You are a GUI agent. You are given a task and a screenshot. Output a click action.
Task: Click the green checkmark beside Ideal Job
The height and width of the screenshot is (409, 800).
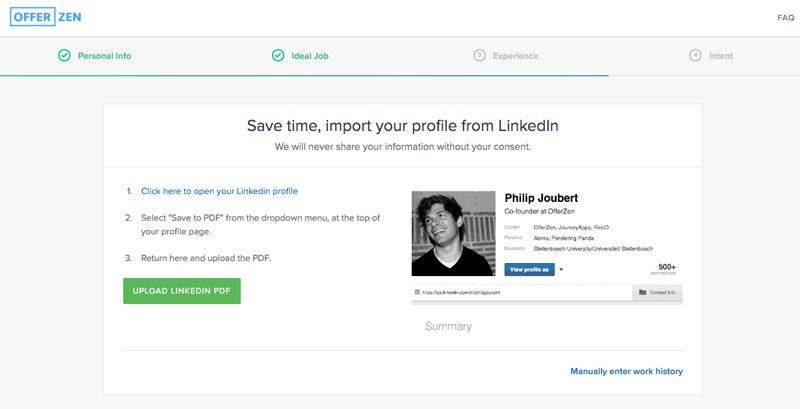[278, 56]
